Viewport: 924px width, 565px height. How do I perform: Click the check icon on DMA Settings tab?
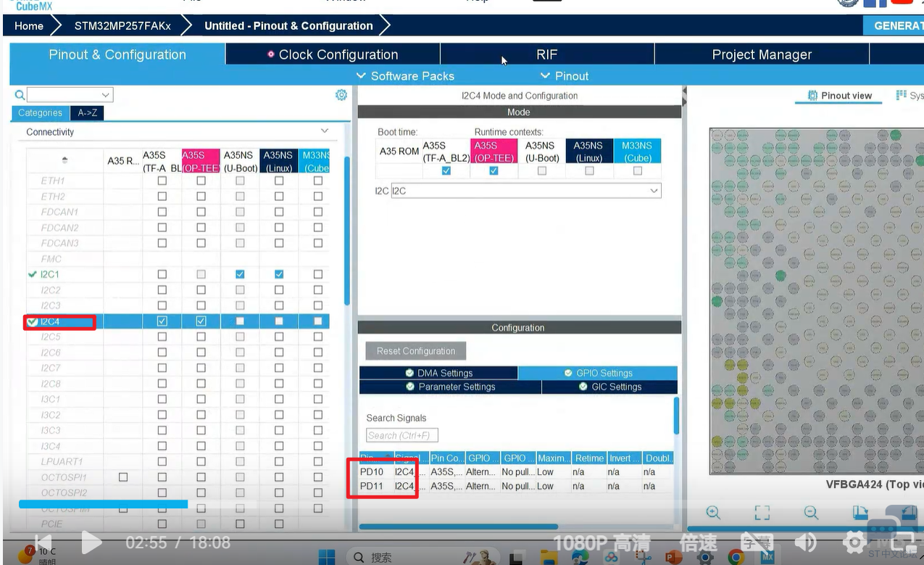point(410,373)
